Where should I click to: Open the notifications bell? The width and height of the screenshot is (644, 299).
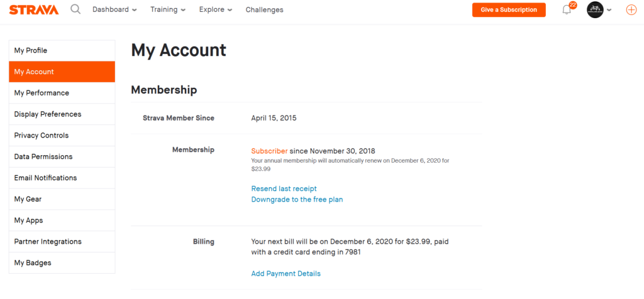(x=567, y=10)
